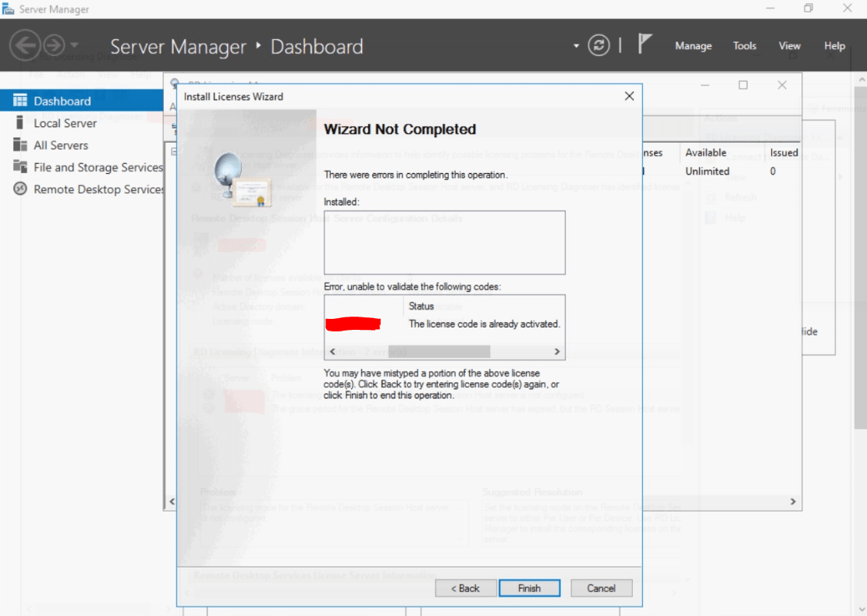Refresh Server Manager with the refresh icon
Screen dimensions: 867x616
pos(598,45)
